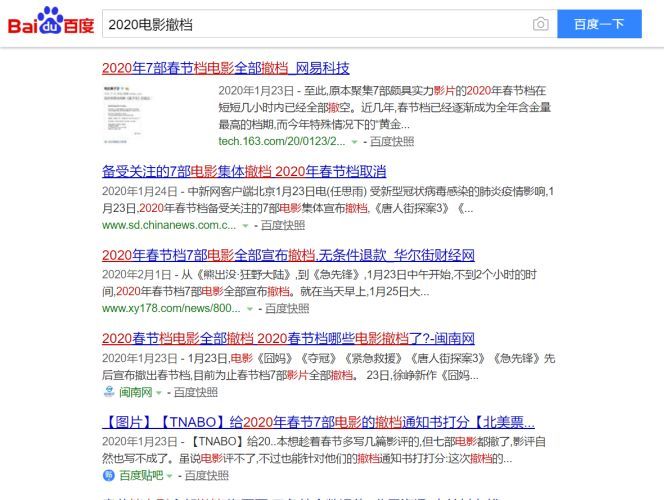The image size is (664, 500).
Task: Click the 百度贴吧 site icon
Action: tap(109, 475)
